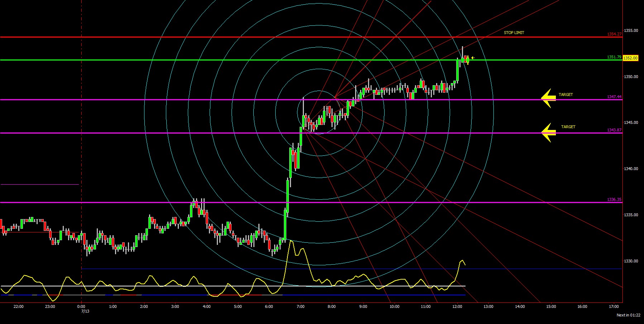Click the STOP LIMIT label
This screenshot has width=644, height=324.
(x=514, y=33)
